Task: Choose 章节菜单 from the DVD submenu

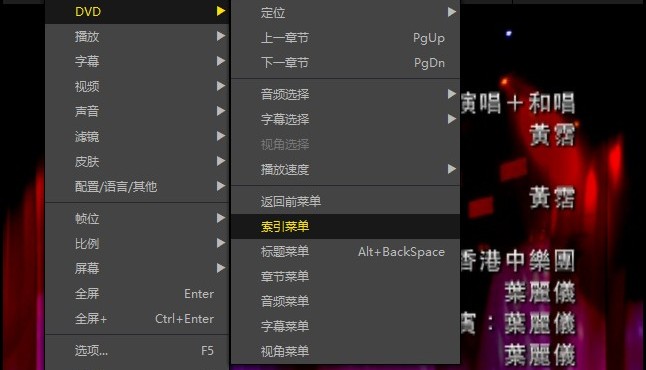Action: coord(345,276)
